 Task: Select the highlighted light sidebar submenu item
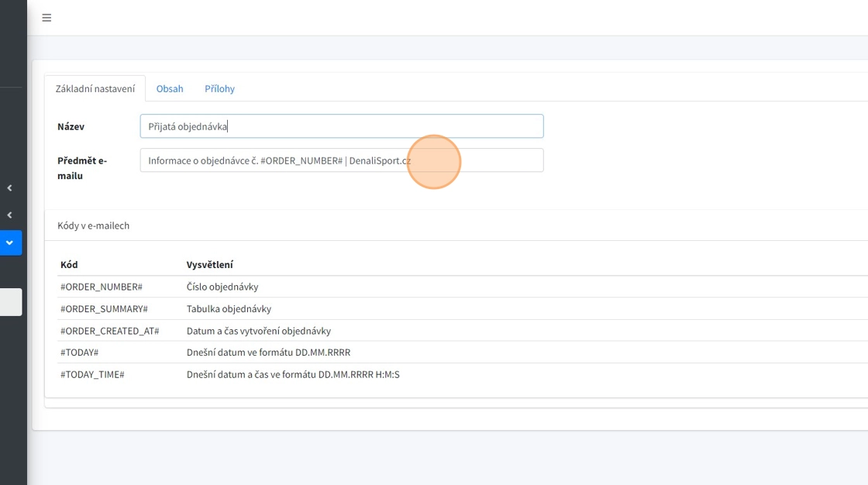[11, 302]
